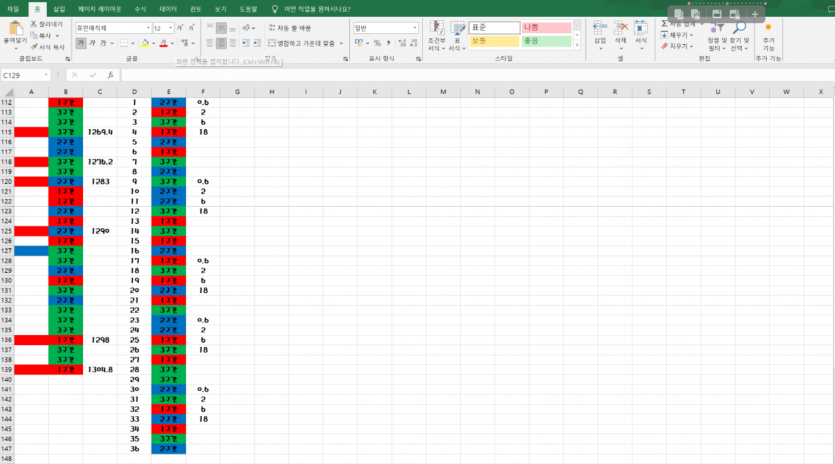Switch to the Data (데이터) tab
This screenshot has width=835, height=464.
(168, 9)
